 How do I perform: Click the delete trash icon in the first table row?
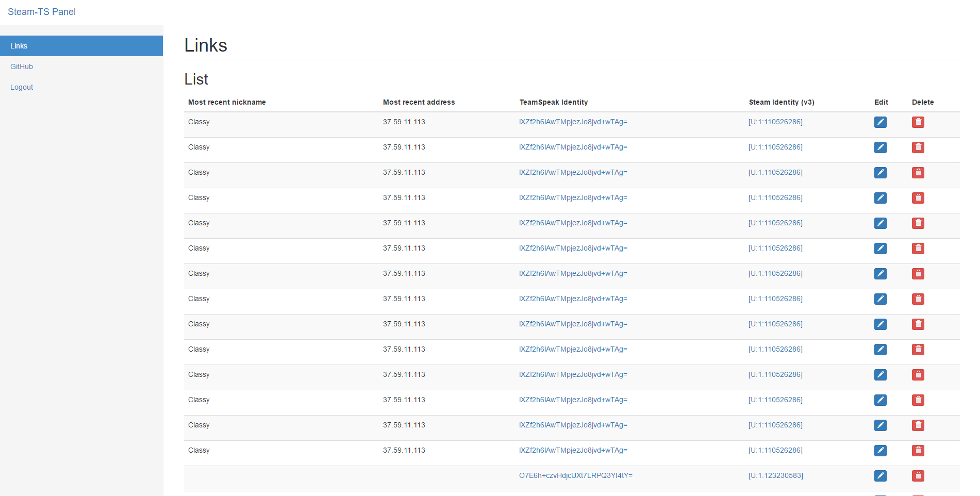coord(918,122)
